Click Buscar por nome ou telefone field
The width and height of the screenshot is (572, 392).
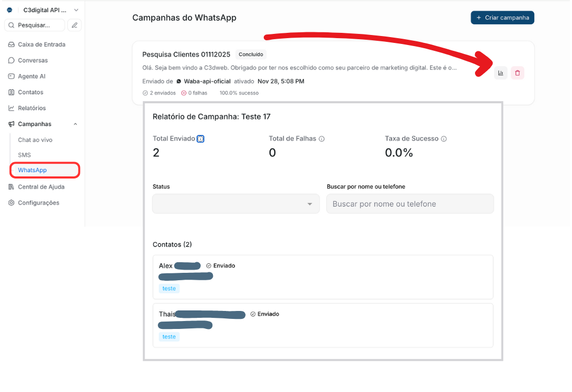point(410,203)
